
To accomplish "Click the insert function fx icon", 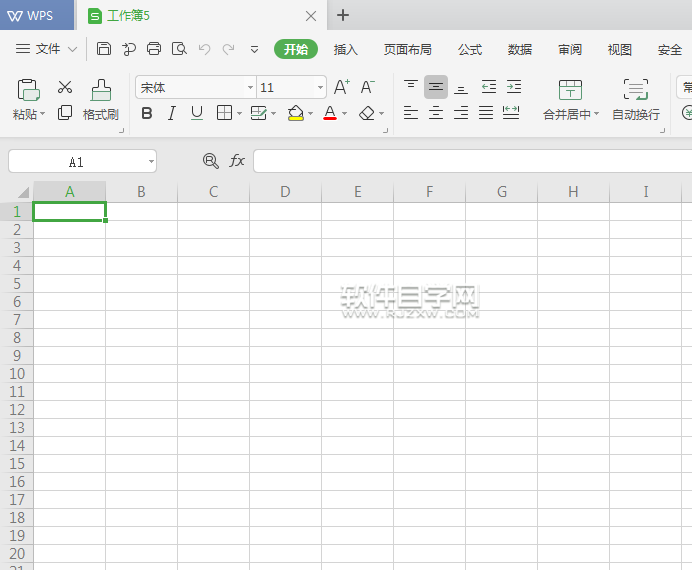I will [x=237, y=161].
